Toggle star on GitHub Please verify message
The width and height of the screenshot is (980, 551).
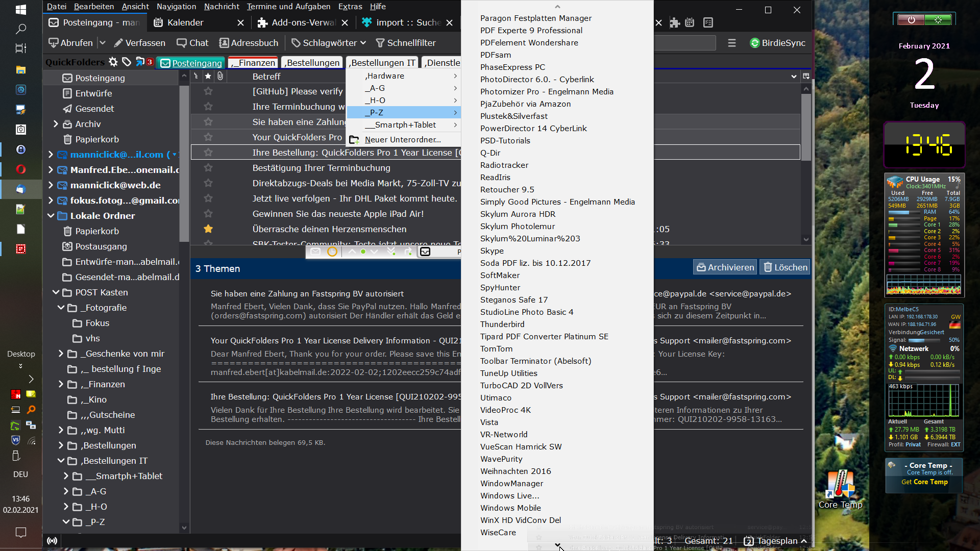[x=208, y=91]
